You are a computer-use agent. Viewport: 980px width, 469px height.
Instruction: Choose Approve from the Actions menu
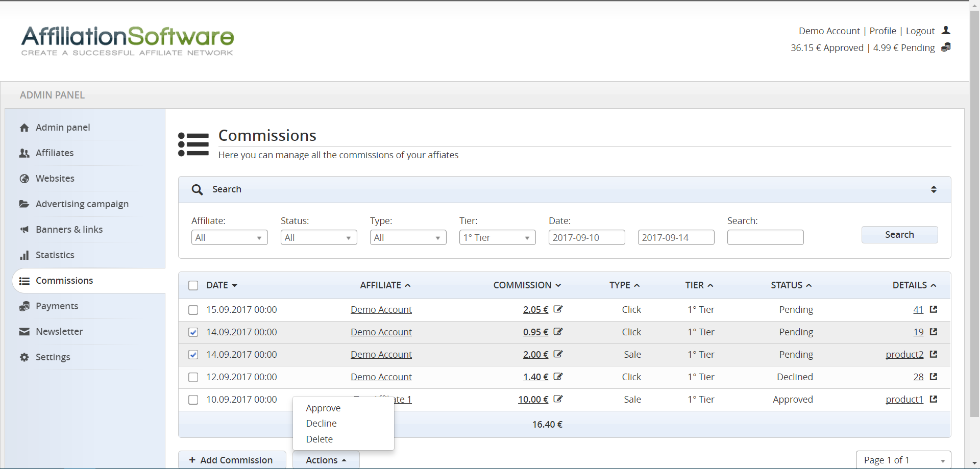coord(323,408)
